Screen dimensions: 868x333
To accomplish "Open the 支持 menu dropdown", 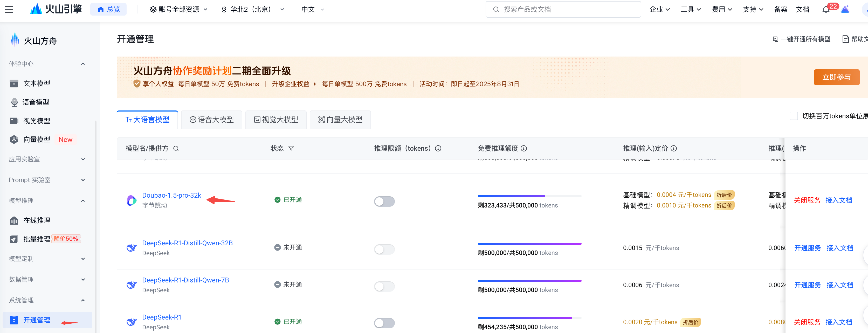I will point(753,9).
